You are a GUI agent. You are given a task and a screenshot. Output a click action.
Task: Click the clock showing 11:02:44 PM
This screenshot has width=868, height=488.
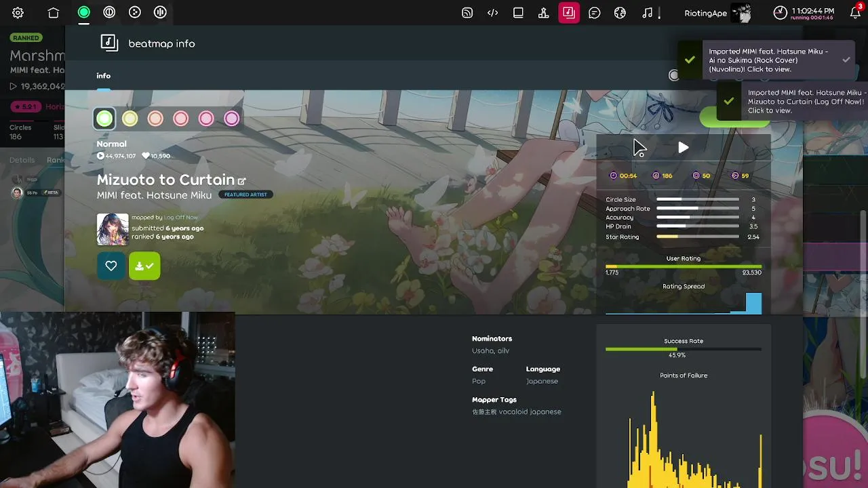(804, 12)
